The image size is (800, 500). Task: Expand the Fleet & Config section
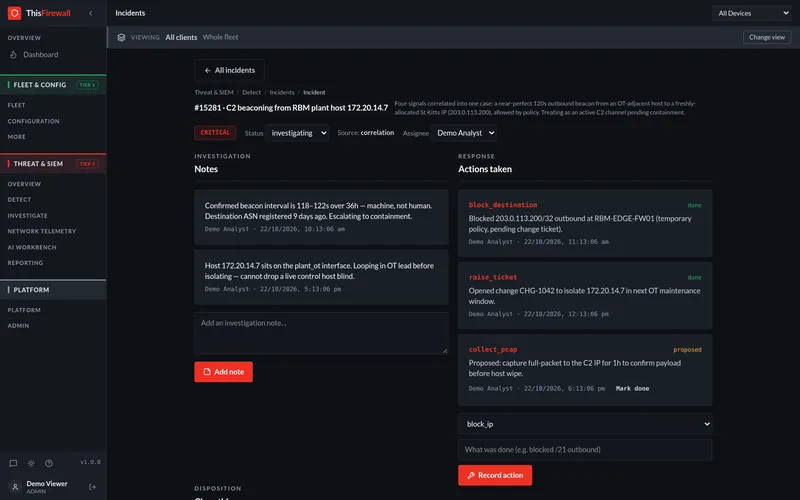[x=53, y=85]
